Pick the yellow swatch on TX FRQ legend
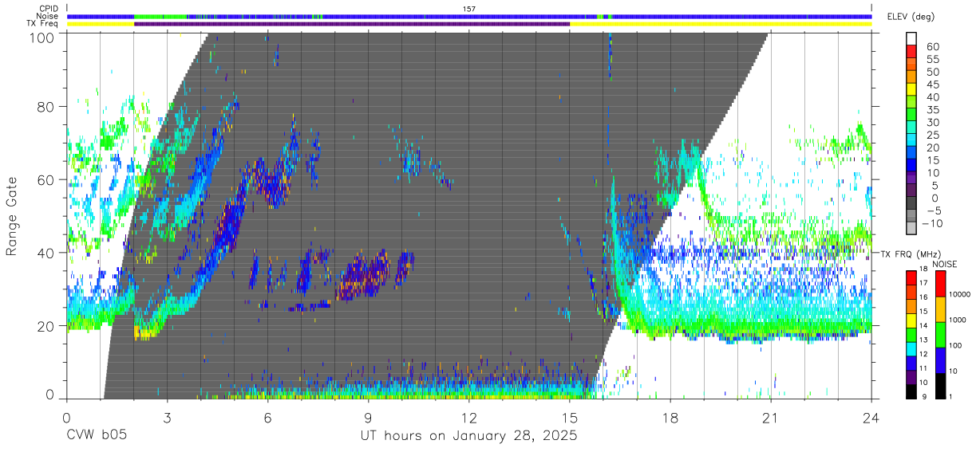Viewport: 980px width, 452px height. point(911,320)
